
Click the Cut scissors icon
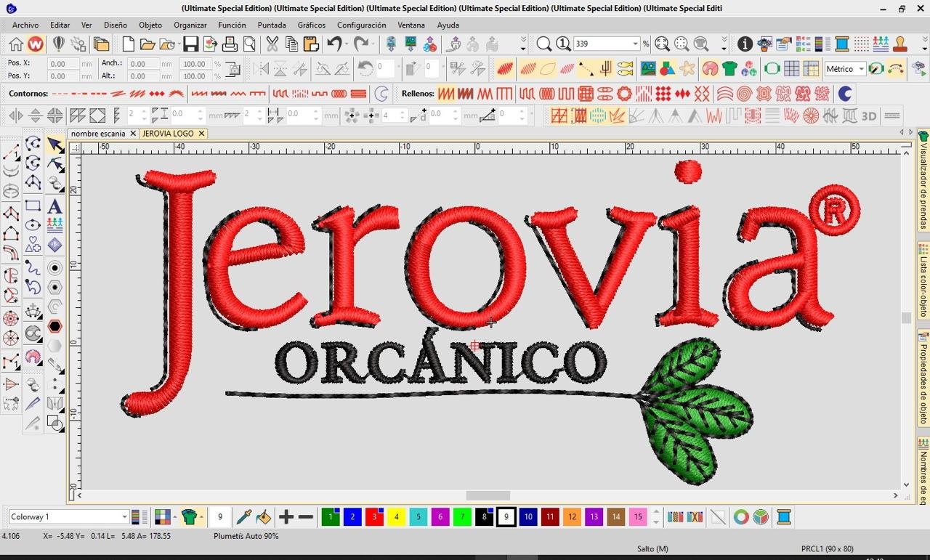pos(272,44)
